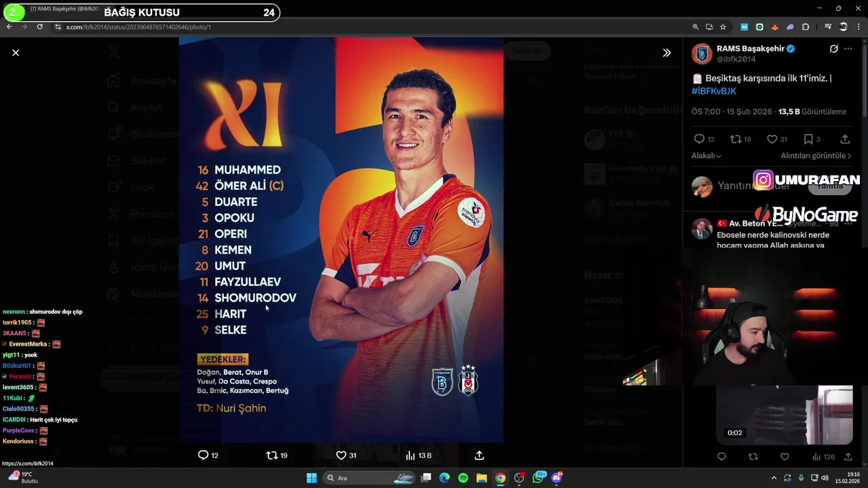Open the blue M extension icon

coord(745,27)
